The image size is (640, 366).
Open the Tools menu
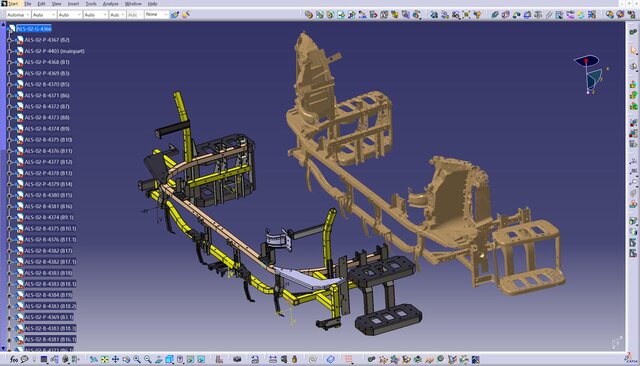pyautogui.click(x=91, y=4)
